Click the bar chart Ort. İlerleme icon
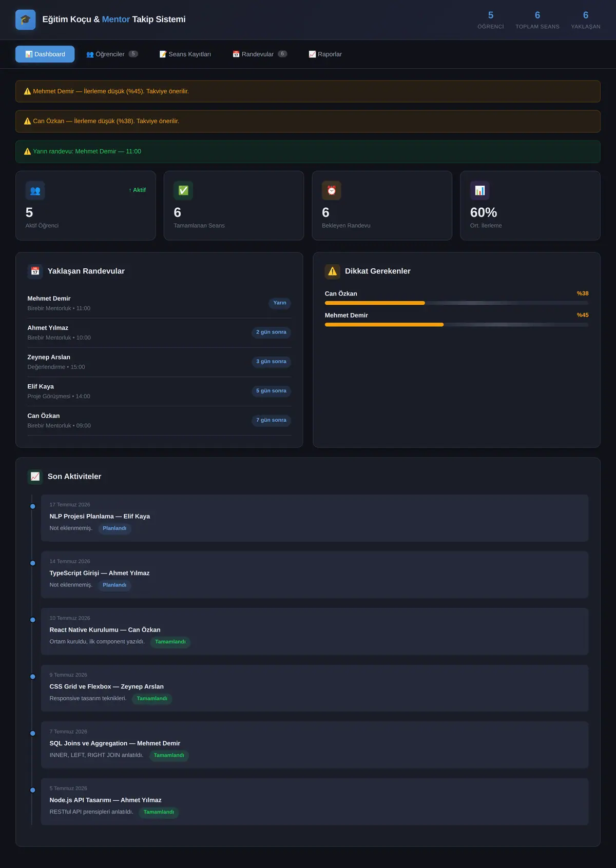Screen dimensions: 616x868 pyautogui.click(x=480, y=191)
